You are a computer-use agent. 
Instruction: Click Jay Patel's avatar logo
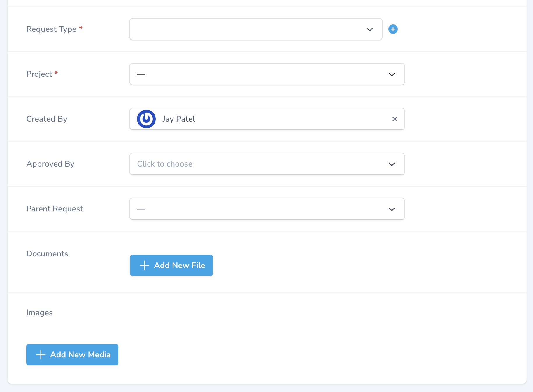pyautogui.click(x=146, y=119)
